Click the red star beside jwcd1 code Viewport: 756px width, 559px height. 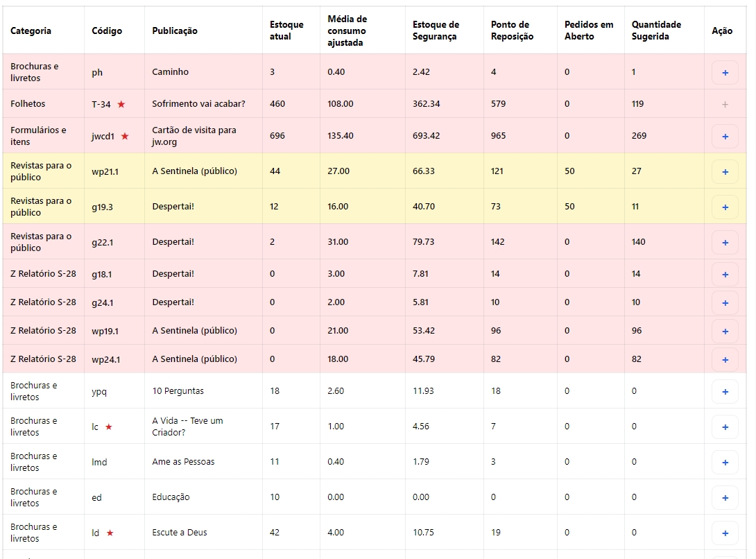coord(125,136)
